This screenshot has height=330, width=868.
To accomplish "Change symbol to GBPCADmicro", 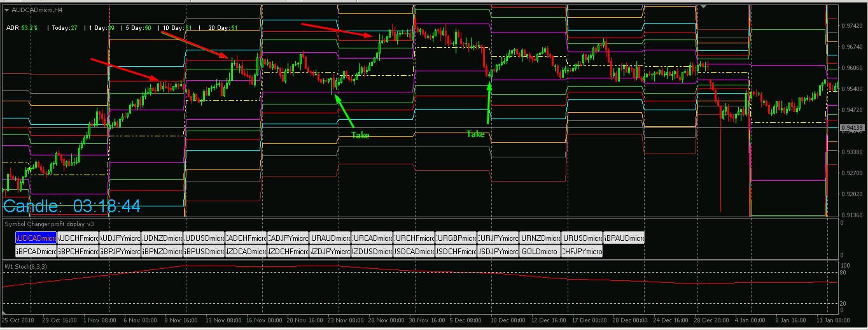I will (x=36, y=252).
